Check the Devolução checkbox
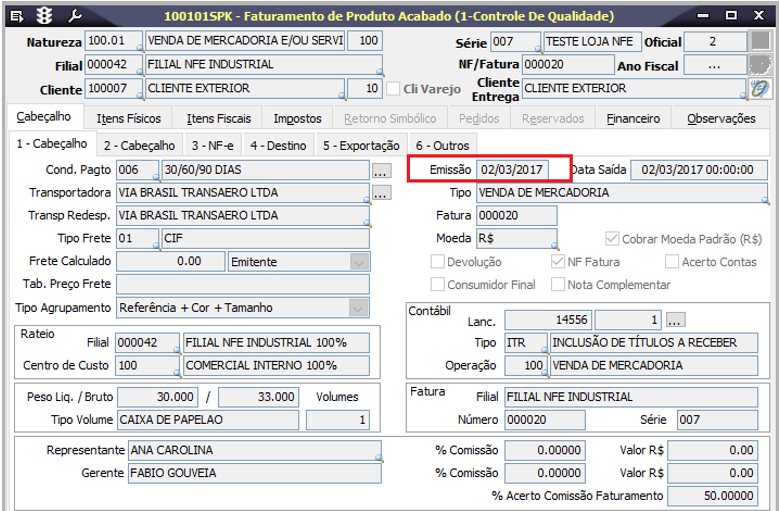The height and width of the screenshot is (511, 780). tap(437, 262)
